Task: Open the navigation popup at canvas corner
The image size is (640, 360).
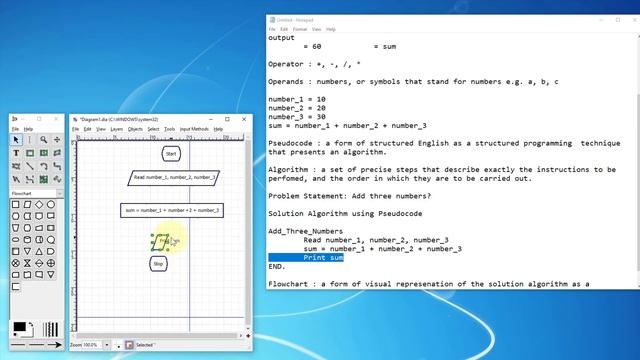Action: pyautogui.click(x=248, y=336)
